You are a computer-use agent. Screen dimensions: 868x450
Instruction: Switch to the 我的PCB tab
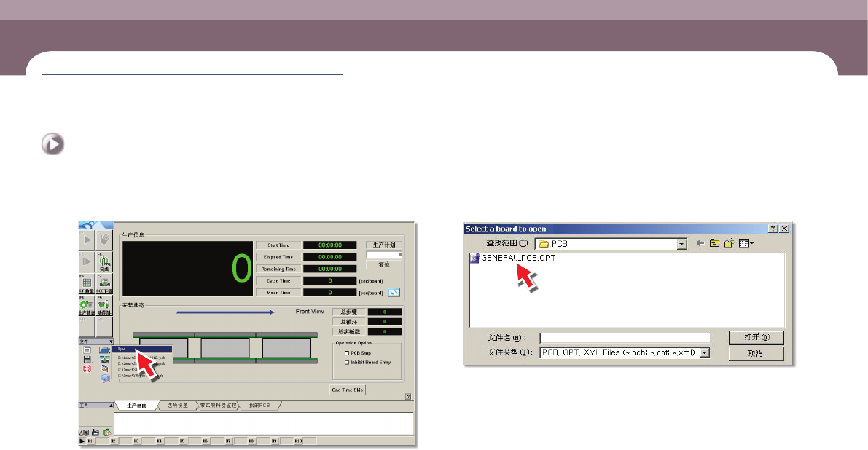(259, 406)
